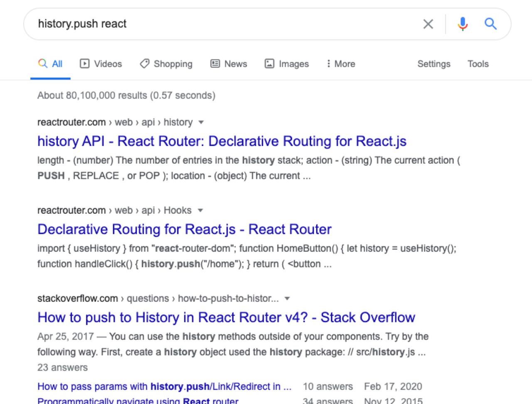This screenshot has width=532, height=404.
Task: Click the 23 answers text
Action: (63, 367)
